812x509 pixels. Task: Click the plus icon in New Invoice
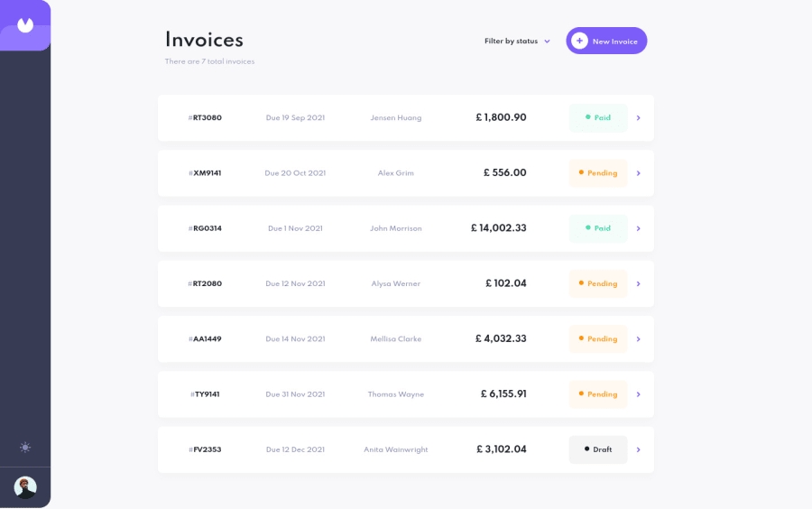[x=579, y=41]
